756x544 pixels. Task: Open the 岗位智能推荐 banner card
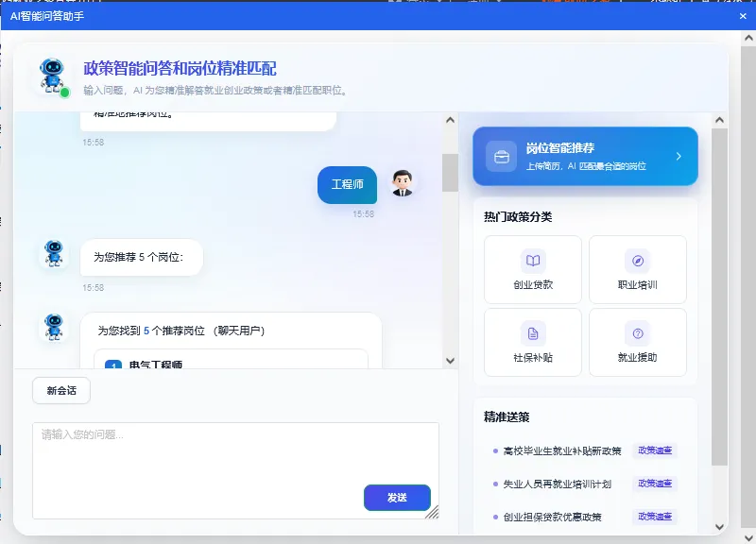point(585,156)
